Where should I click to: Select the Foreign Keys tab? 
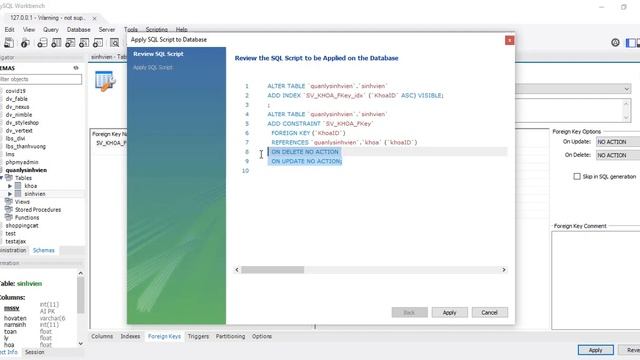pos(164,336)
